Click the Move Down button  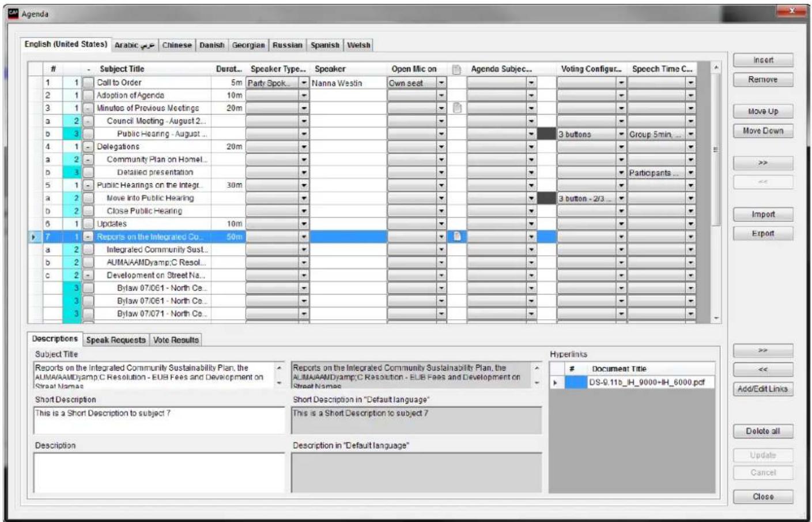[763, 131]
